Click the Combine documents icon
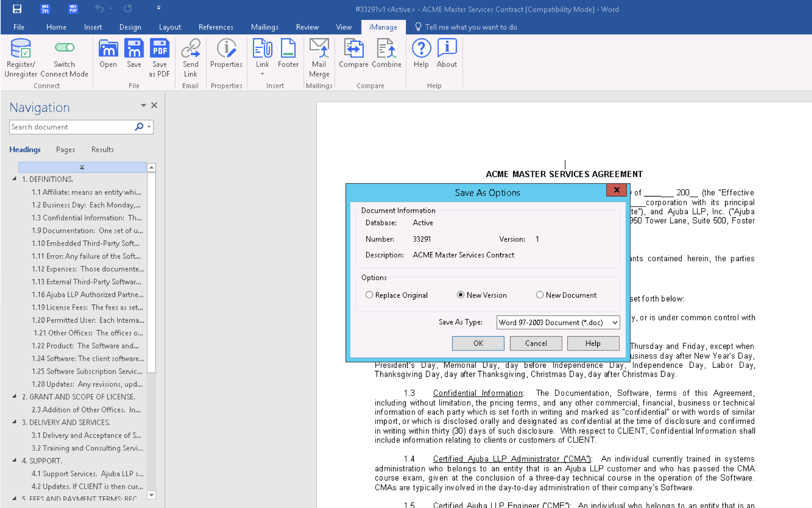This screenshot has height=508, width=812. pos(386,48)
